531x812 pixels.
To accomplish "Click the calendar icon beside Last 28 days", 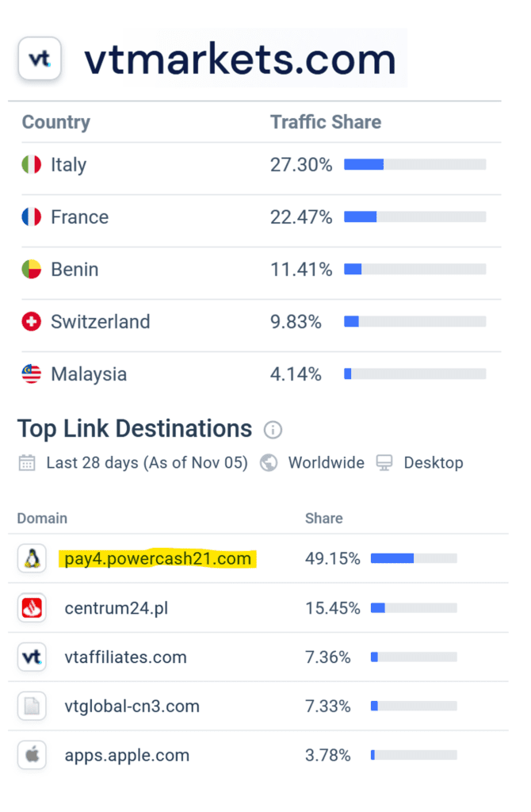I will [27, 462].
